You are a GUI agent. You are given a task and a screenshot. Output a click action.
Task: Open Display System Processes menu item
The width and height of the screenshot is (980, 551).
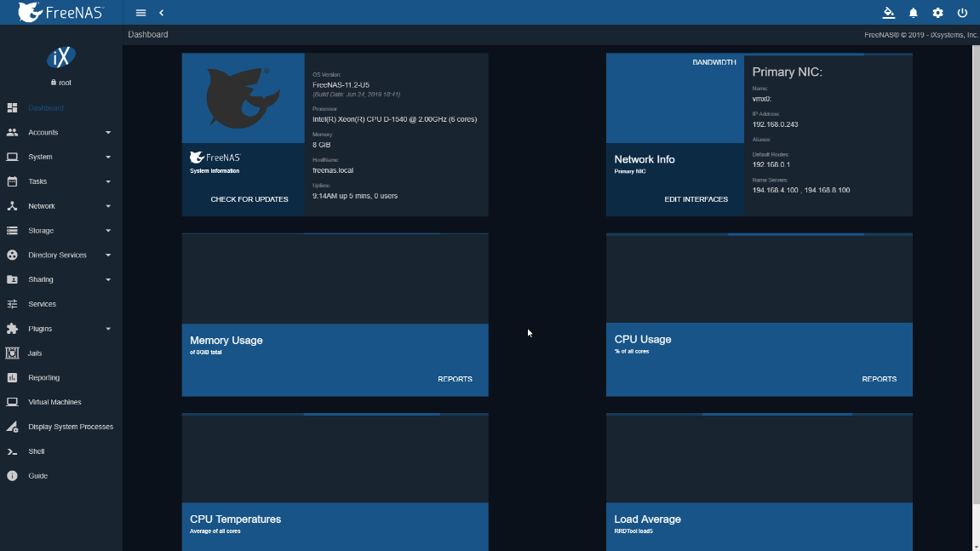(61, 427)
